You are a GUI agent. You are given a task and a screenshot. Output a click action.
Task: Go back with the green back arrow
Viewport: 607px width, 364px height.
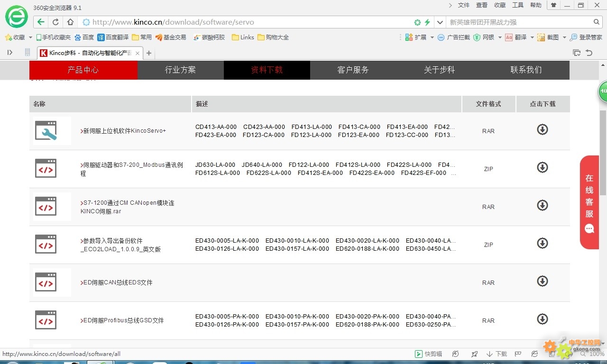click(41, 22)
